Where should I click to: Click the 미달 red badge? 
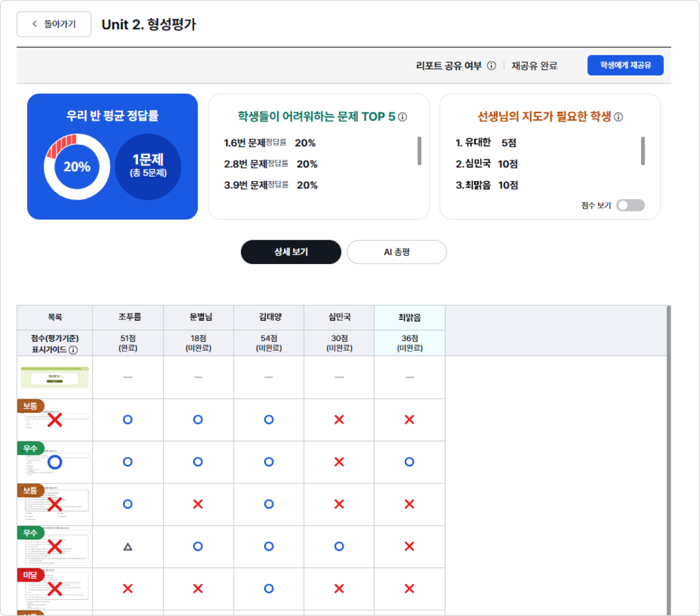click(30, 575)
